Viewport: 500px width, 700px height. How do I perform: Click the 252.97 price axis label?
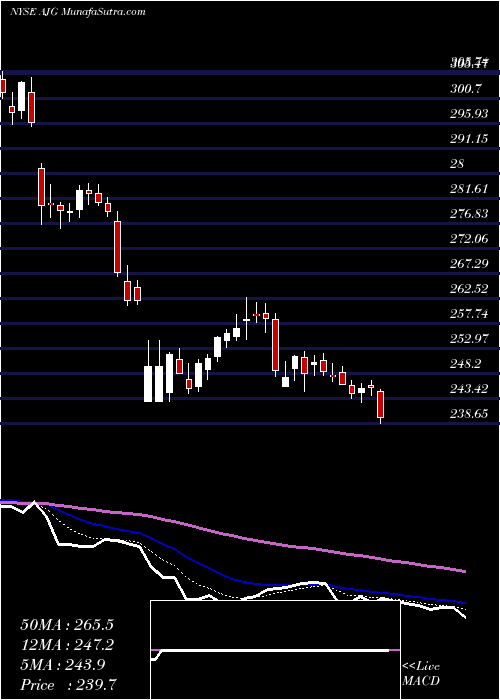coord(469,339)
